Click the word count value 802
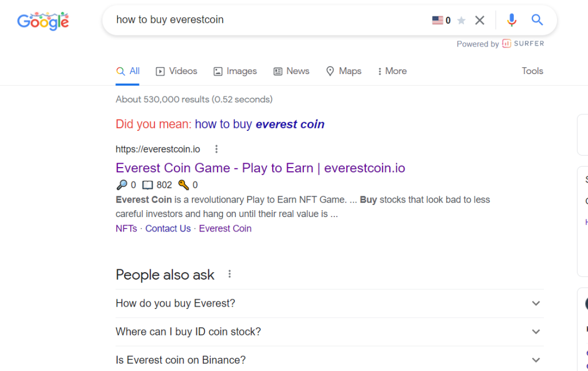 (164, 185)
